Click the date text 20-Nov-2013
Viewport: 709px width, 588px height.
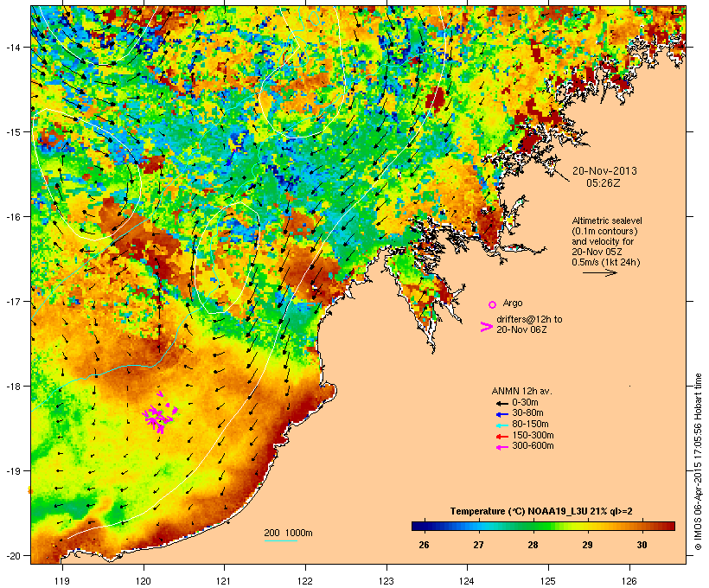point(604,171)
